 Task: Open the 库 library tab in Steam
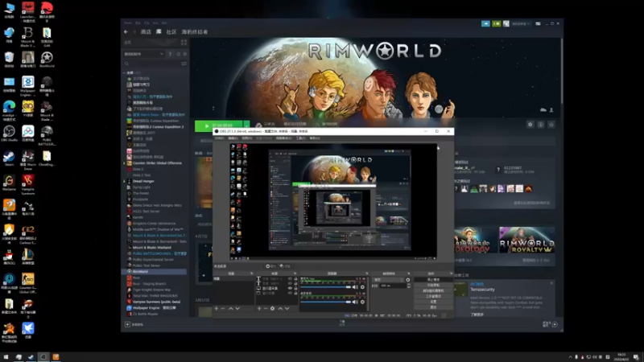(x=159, y=31)
